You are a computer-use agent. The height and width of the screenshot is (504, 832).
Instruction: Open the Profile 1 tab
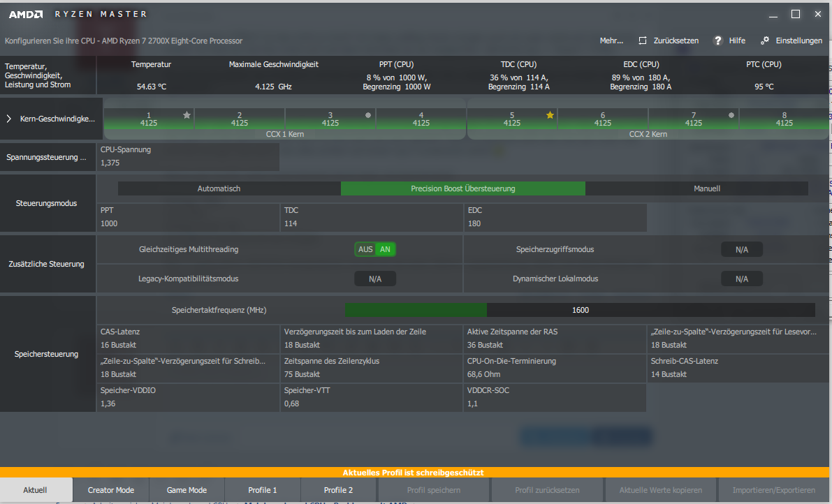click(x=263, y=490)
